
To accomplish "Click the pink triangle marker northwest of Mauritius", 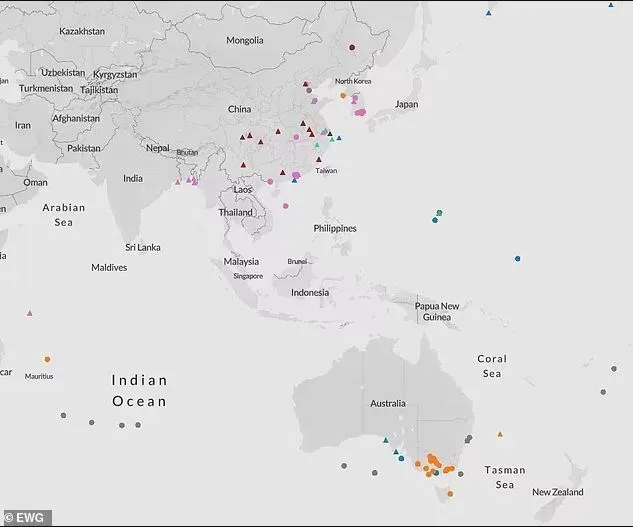I will (29, 313).
